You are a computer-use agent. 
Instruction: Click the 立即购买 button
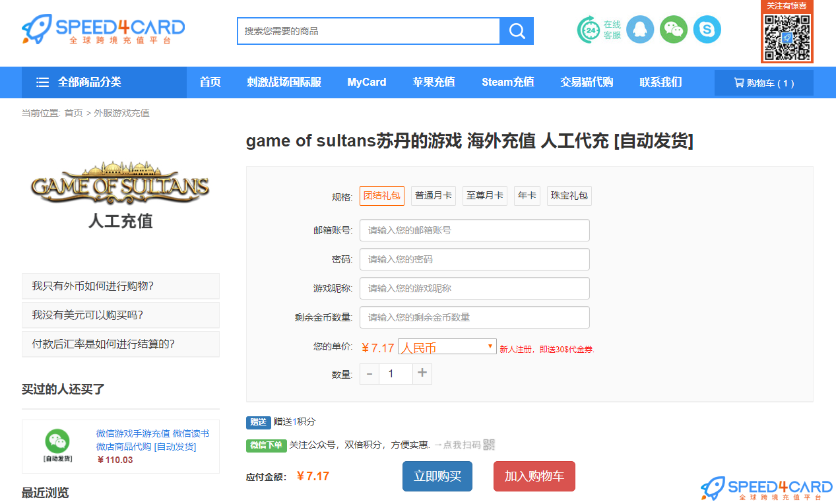pos(437,476)
